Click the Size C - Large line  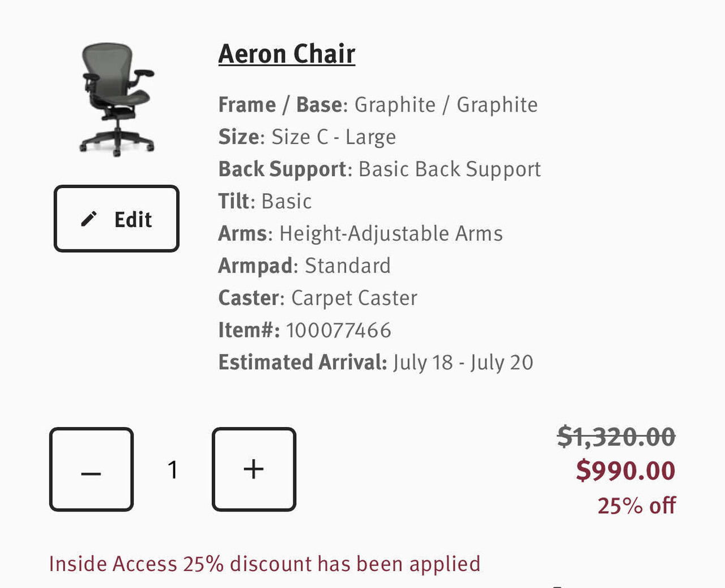coord(307,137)
